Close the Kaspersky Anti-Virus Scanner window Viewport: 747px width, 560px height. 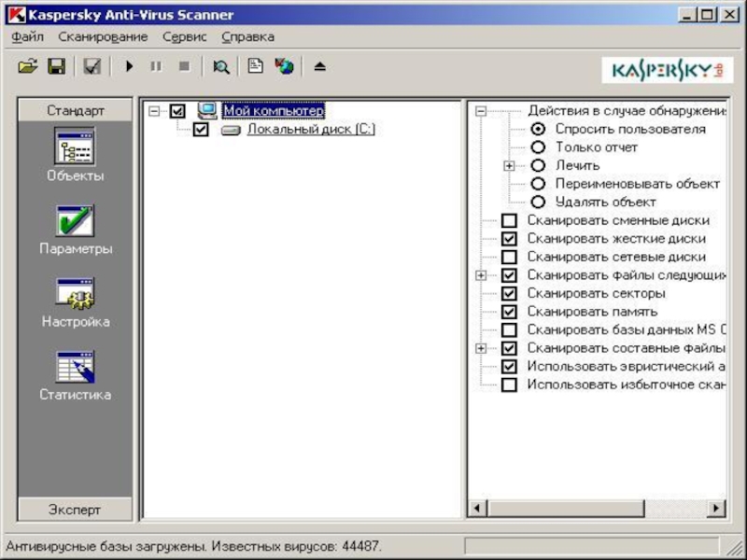pos(729,15)
